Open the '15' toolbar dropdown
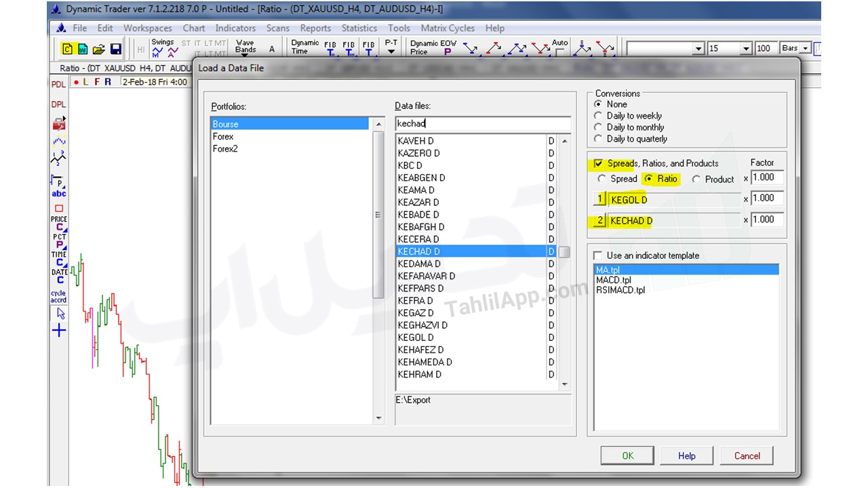This screenshot has width=868, height=488. (x=746, y=49)
